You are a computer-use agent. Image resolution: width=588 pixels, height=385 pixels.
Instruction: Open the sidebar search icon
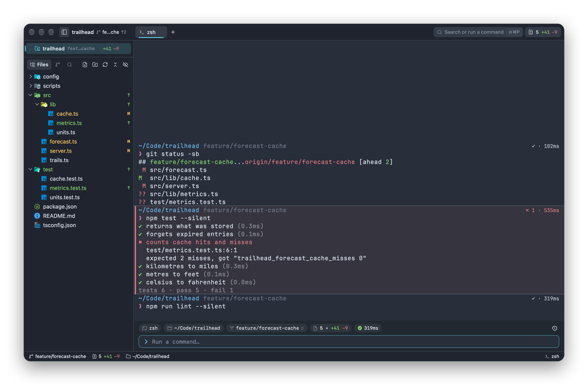[x=69, y=65]
